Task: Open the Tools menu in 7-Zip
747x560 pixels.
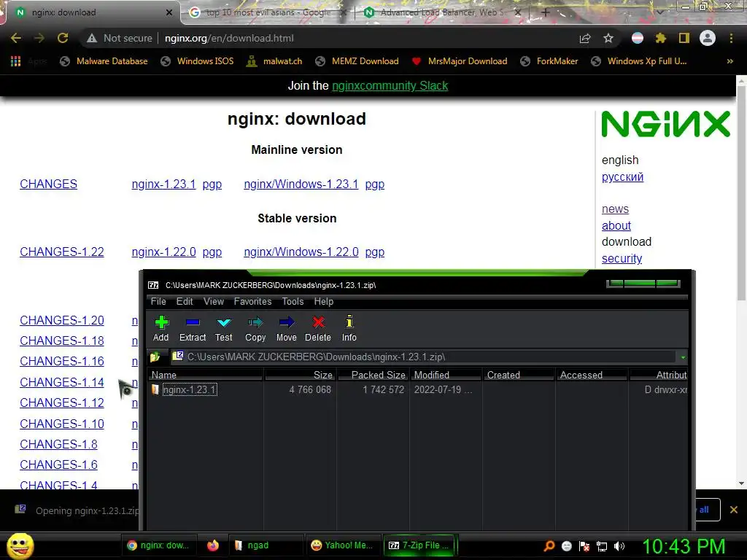Action: [x=293, y=301]
